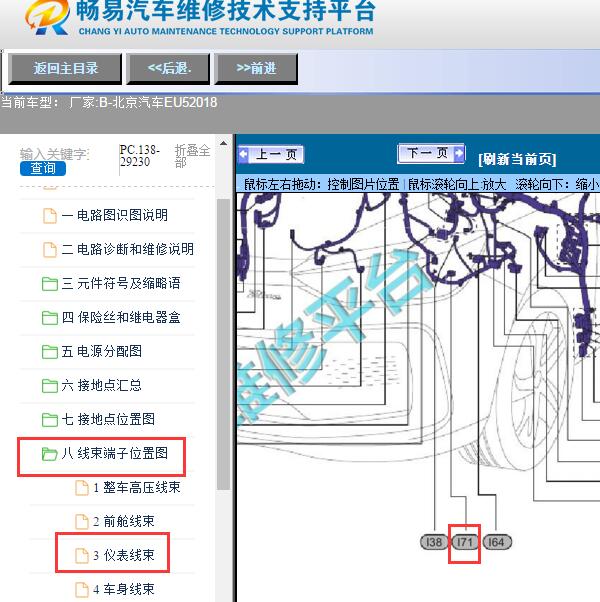Click folder icon beside 四 保险丝和继电器盒
Screen dimensions: 600x602
point(50,318)
